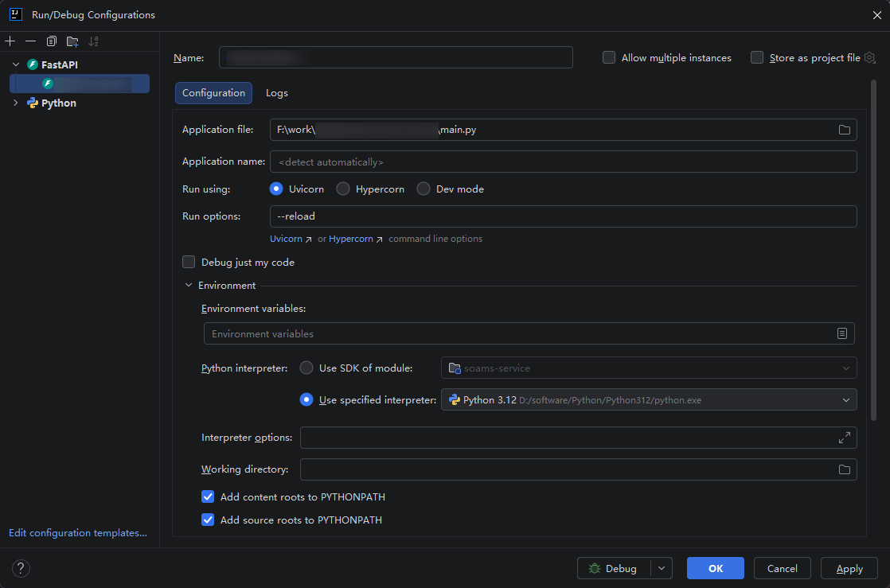Click the Move into new folder icon
Image resolution: width=890 pixels, height=588 pixels.
72,41
